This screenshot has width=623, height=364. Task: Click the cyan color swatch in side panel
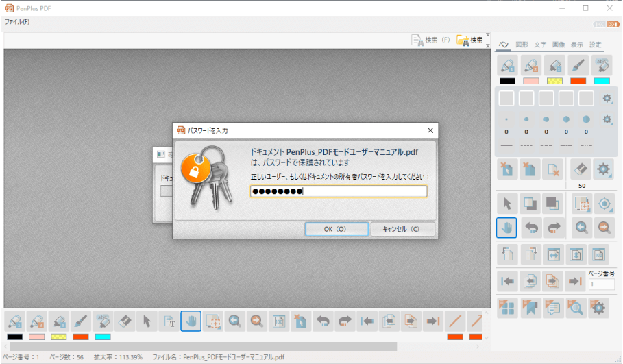click(602, 81)
